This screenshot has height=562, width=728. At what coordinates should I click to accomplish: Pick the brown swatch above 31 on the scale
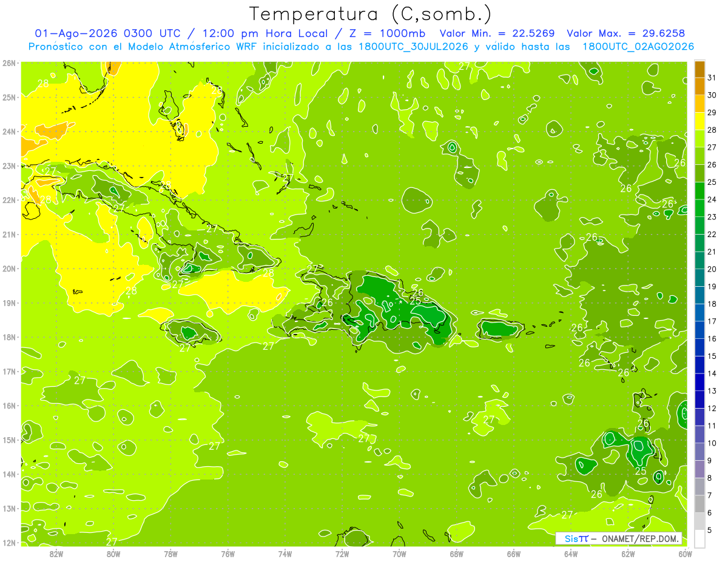(699, 69)
